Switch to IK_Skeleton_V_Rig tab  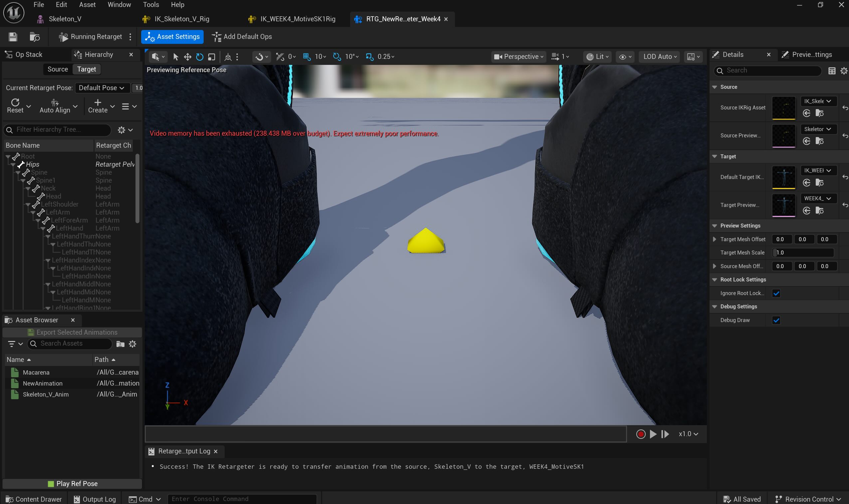(x=181, y=19)
